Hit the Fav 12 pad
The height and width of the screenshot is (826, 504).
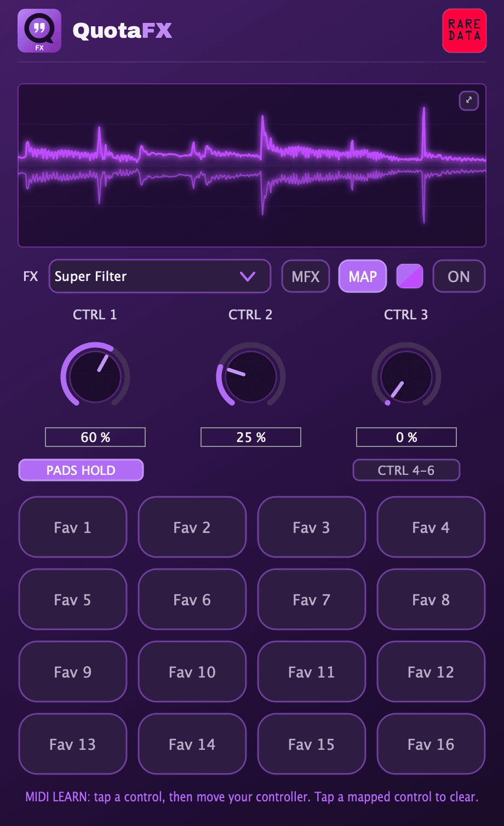tap(431, 672)
